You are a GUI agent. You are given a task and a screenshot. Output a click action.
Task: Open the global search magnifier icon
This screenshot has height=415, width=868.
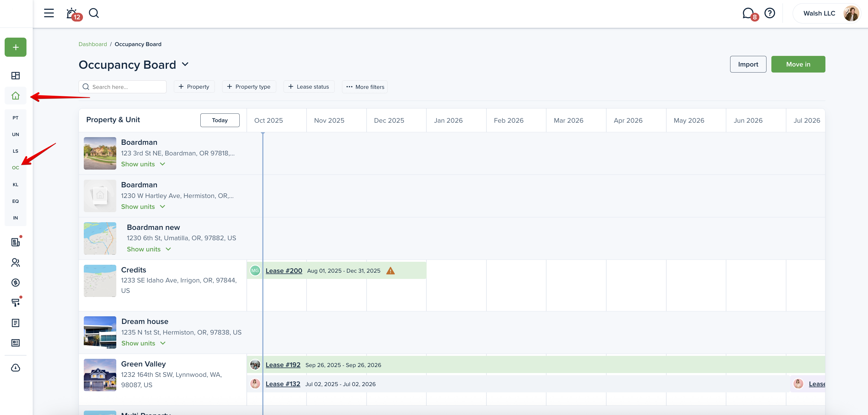point(94,13)
